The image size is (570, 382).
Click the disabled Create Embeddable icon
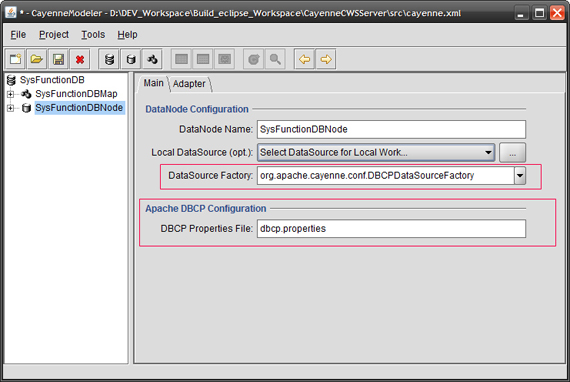pyautogui.click(x=225, y=59)
